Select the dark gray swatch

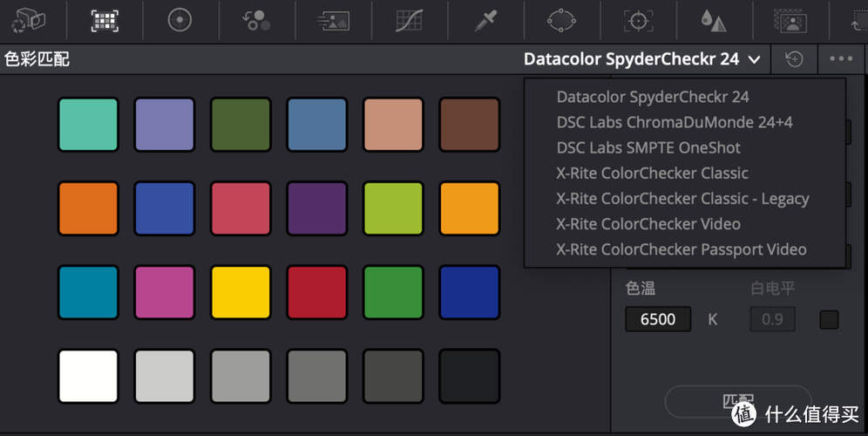pyautogui.click(x=393, y=376)
